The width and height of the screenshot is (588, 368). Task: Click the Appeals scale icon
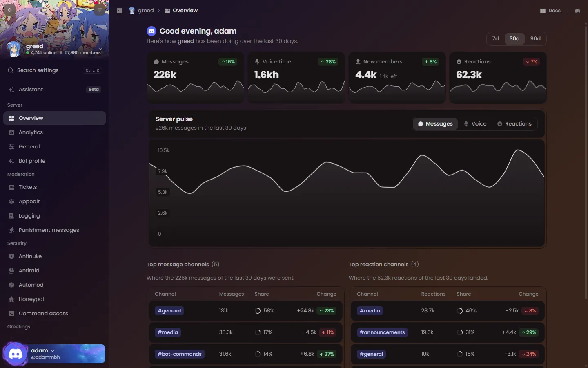coord(11,202)
